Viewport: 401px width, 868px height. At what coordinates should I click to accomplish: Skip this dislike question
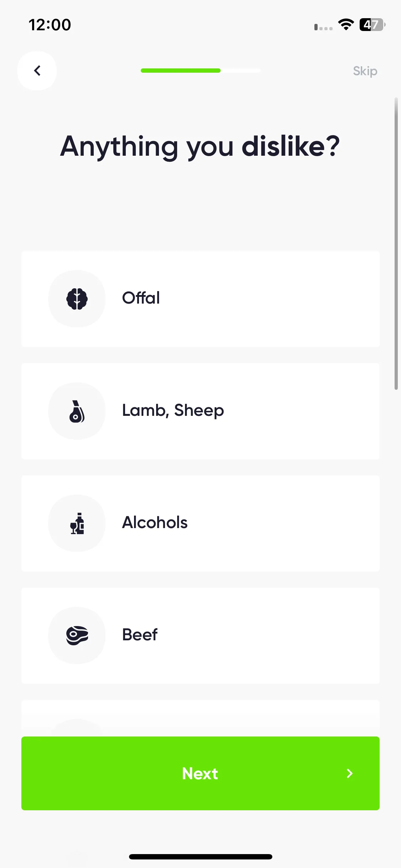(x=365, y=71)
